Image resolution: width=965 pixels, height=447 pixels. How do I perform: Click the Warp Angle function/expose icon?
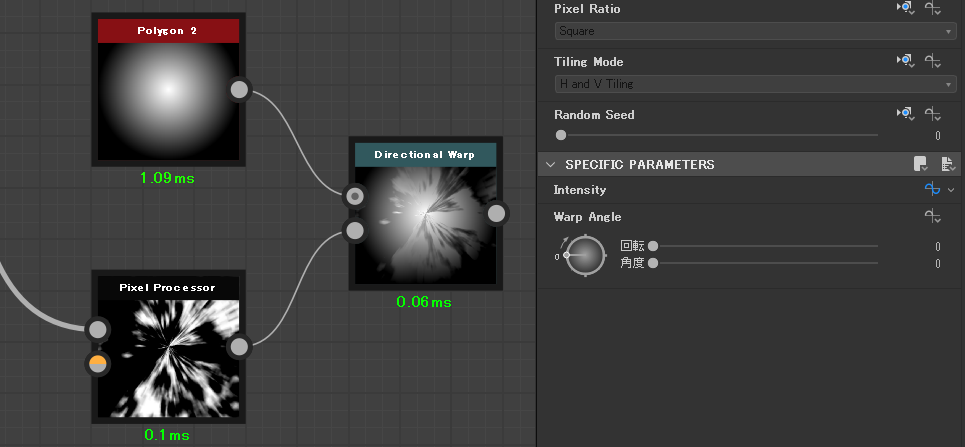pyautogui.click(x=933, y=216)
